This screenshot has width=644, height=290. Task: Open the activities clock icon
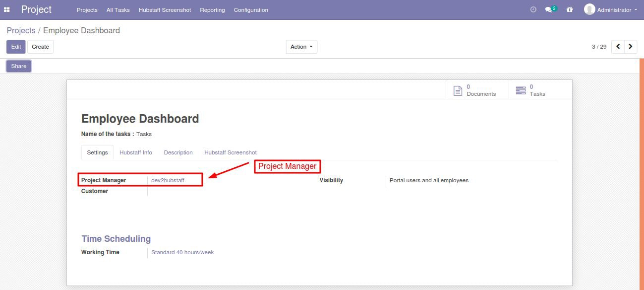point(533,9)
